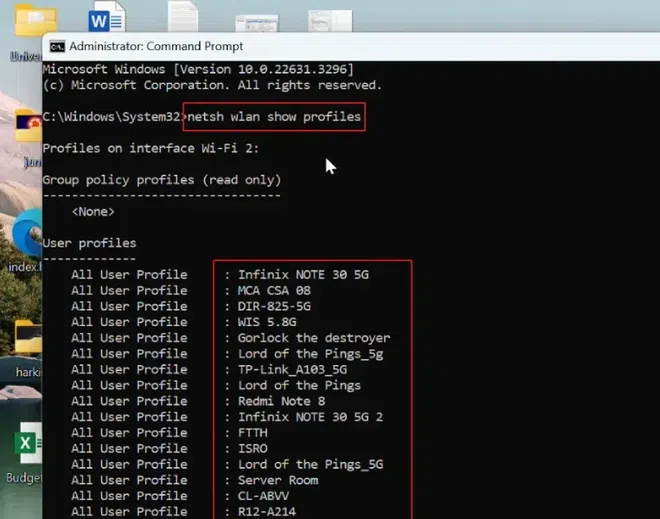Open the yellow folder icon at top-left desktop
Image resolution: width=660 pixels, height=519 pixels.
coord(36,20)
